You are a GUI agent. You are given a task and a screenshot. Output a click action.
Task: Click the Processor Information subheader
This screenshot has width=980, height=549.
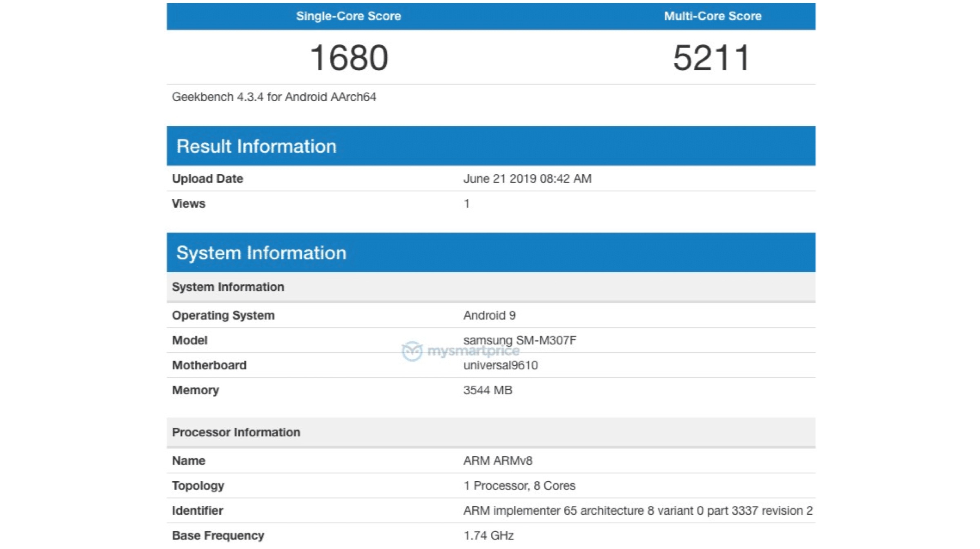click(x=236, y=432)
